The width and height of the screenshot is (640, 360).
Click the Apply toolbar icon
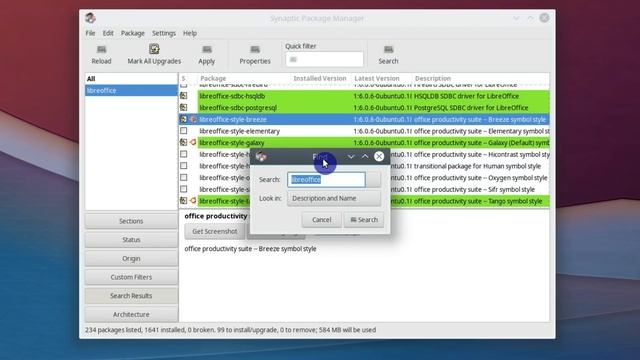pos(207,50)
